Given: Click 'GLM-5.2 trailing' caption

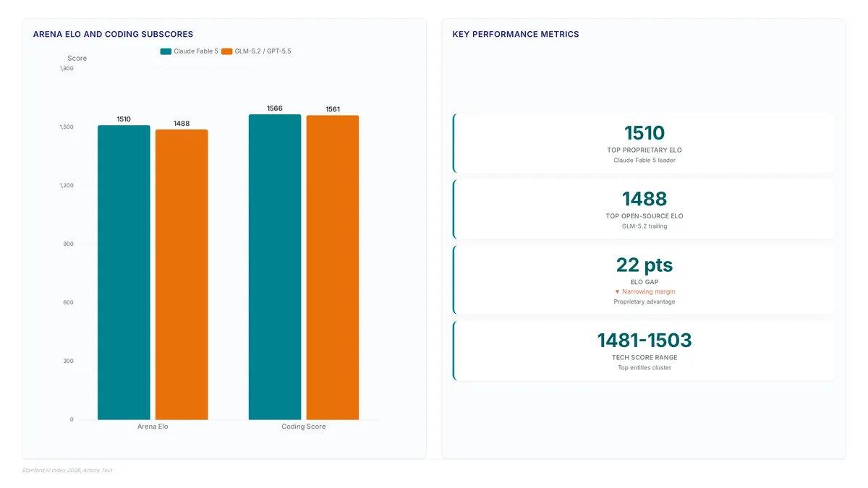Looking at the screenshot, I should pyautogui.click(x=644, y=226).
